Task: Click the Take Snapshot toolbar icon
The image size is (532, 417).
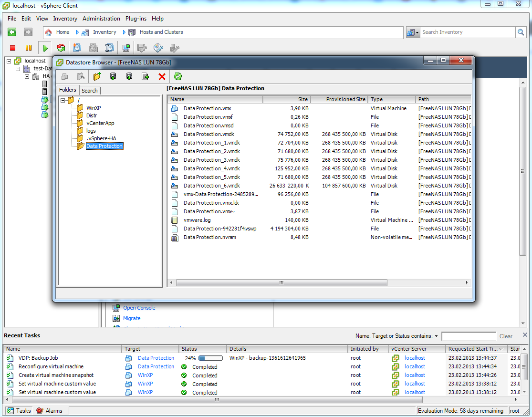Action: [77, 48]
